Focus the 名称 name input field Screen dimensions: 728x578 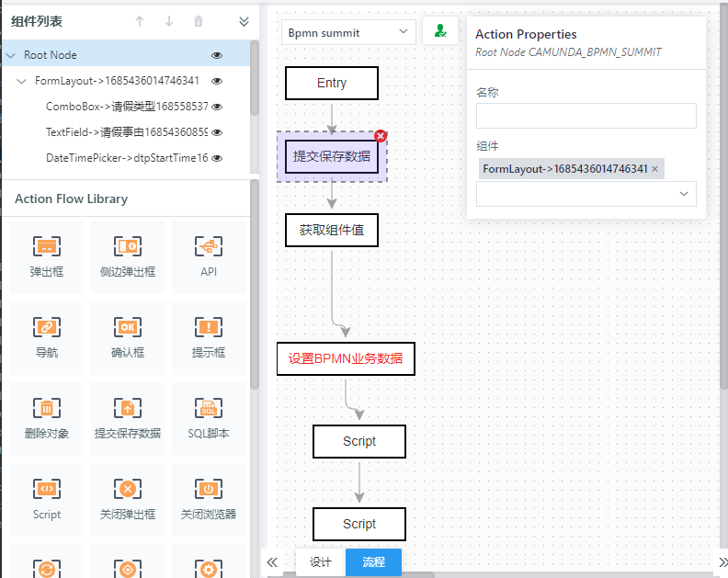586,116
